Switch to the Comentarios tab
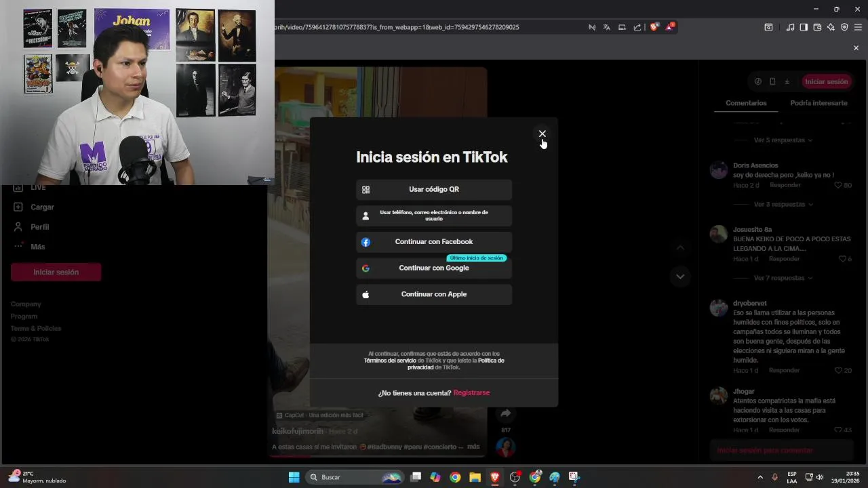 tap(746, 103)
